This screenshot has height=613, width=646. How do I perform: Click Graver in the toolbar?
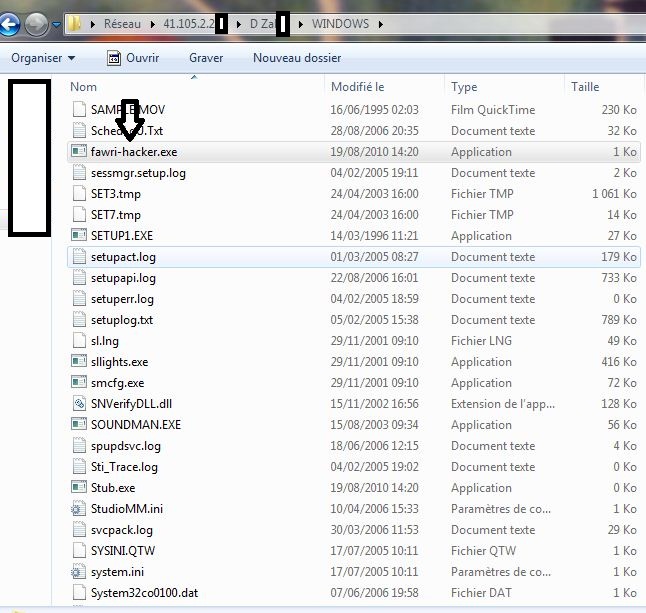point(206,58)
